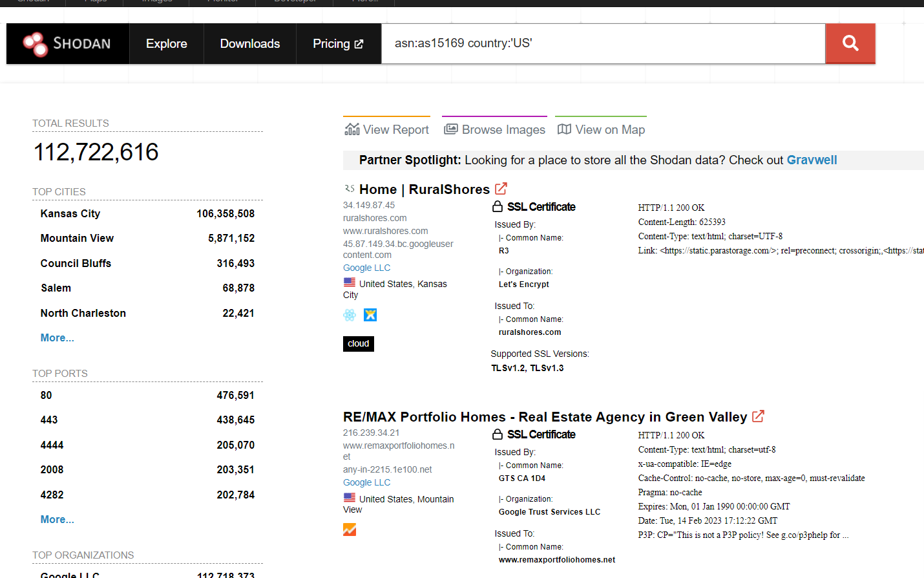Filter by Mountain View city
The image size is (924, 578).
coord(77,238)
